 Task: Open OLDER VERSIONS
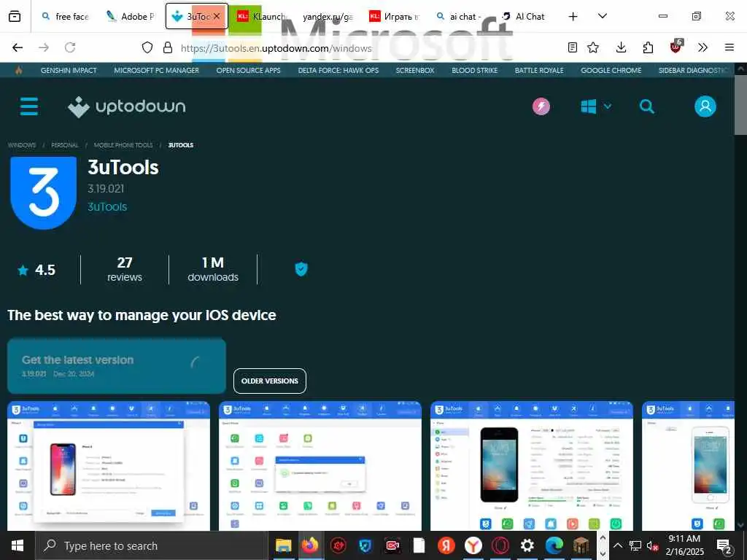(270, 381)
